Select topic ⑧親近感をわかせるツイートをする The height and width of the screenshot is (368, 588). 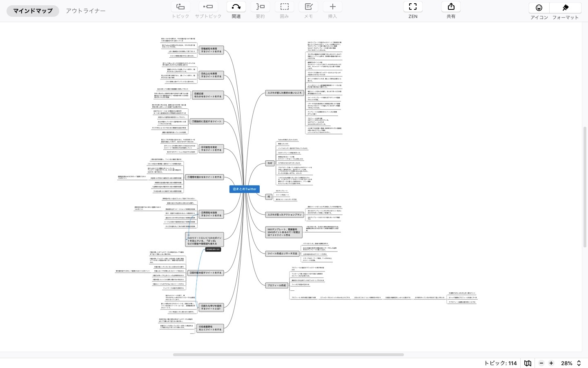point(207,95)
